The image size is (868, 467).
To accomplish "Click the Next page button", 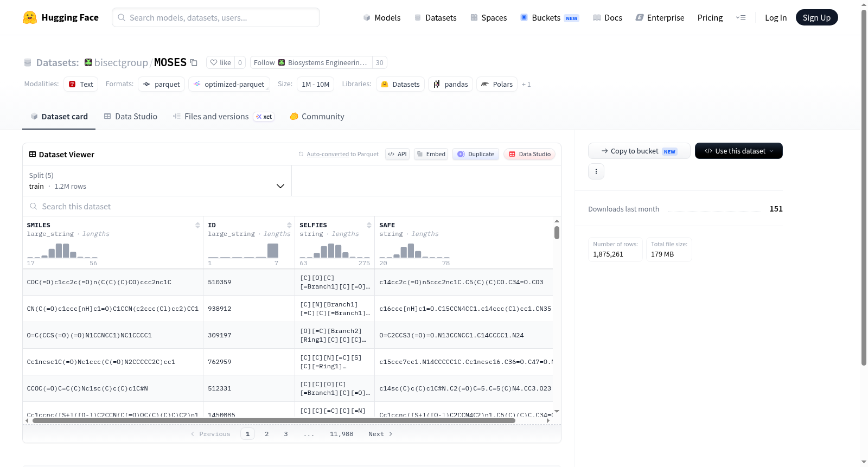I will pyautogui.click(x=380, y=434).
